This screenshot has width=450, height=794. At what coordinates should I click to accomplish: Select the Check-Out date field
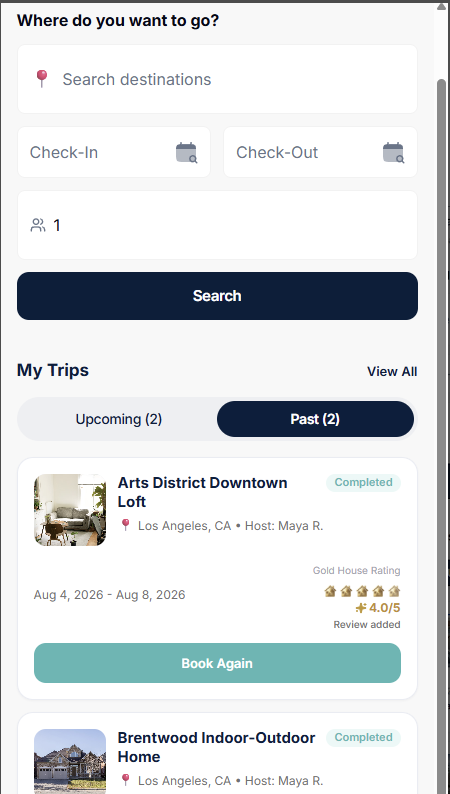(320, 152)
